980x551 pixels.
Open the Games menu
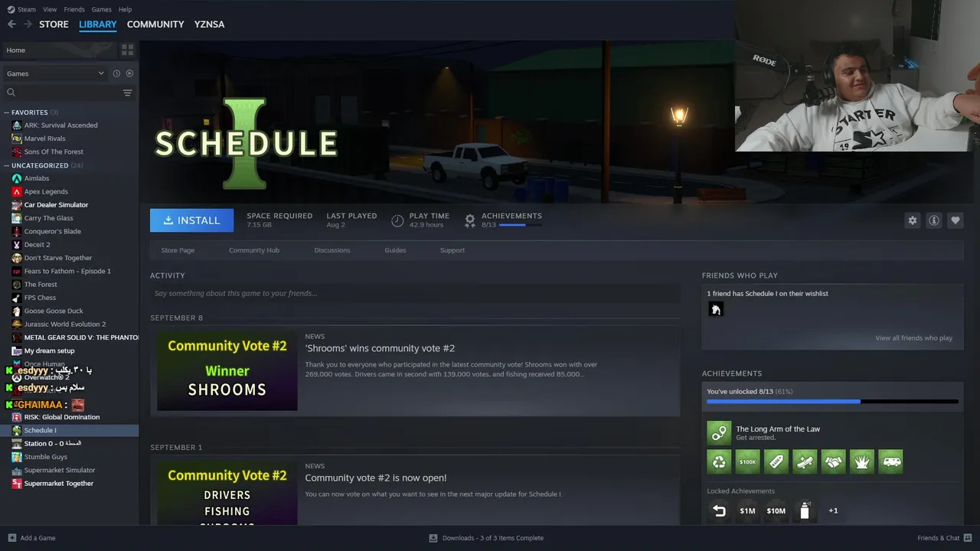[x=101, y=9]
